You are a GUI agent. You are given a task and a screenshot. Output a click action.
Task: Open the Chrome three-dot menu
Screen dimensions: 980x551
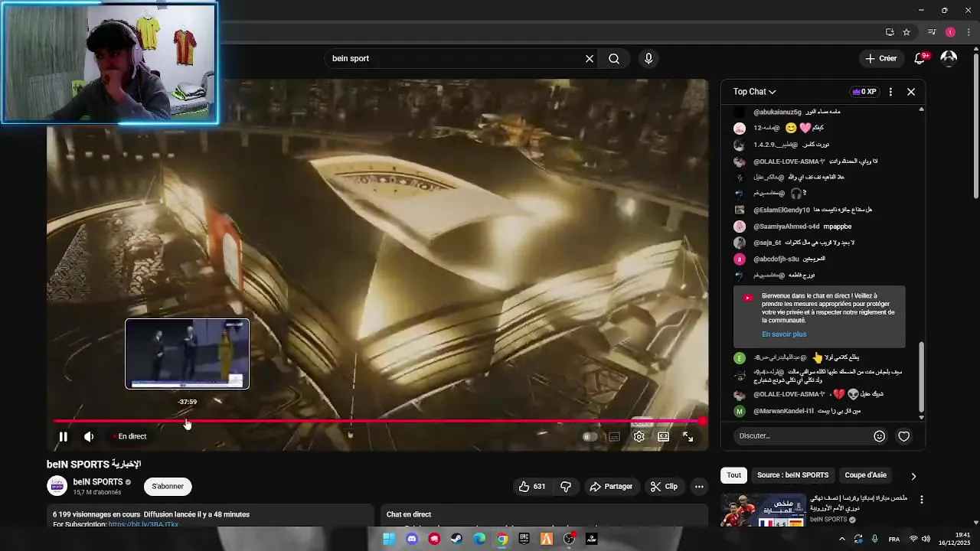click(x=969, y=32)
